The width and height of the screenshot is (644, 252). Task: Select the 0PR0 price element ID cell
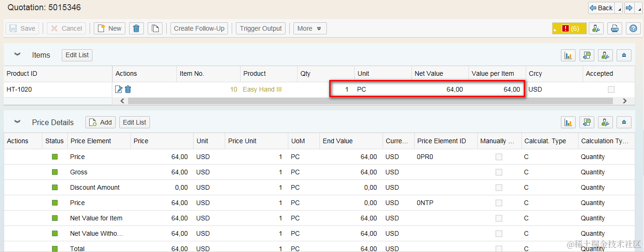pos(446,157)
